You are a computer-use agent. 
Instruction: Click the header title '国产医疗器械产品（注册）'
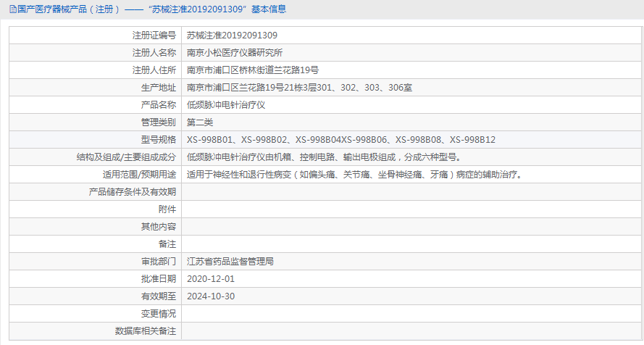pyautogui.click(x=69, y=9)
